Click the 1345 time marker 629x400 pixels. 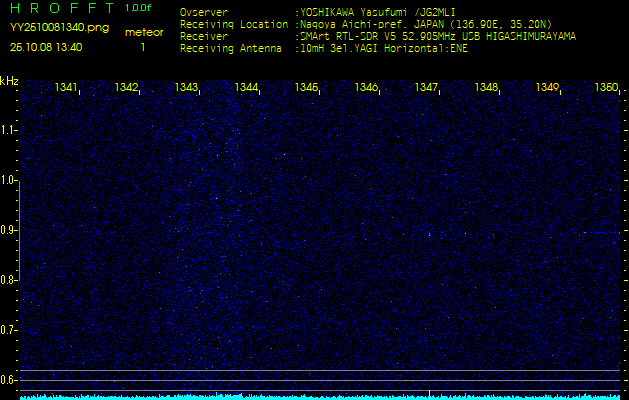pos(306,88)
